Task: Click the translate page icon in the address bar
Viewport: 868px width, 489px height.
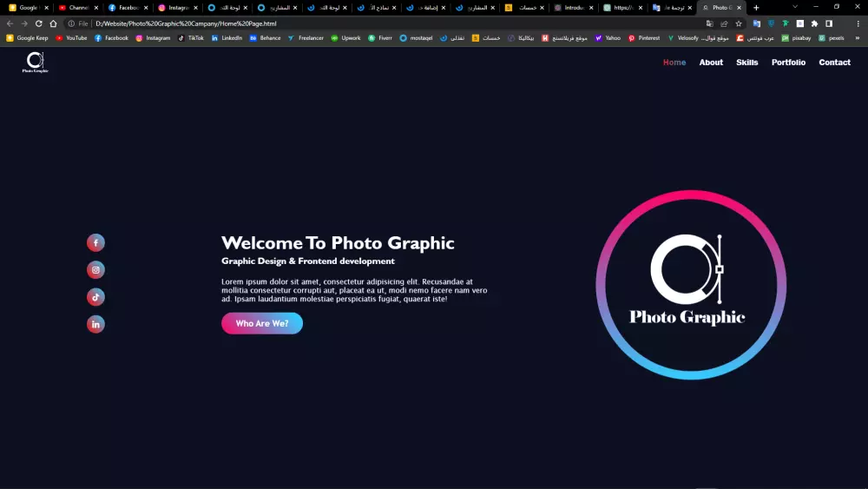Action: point(710,23)
